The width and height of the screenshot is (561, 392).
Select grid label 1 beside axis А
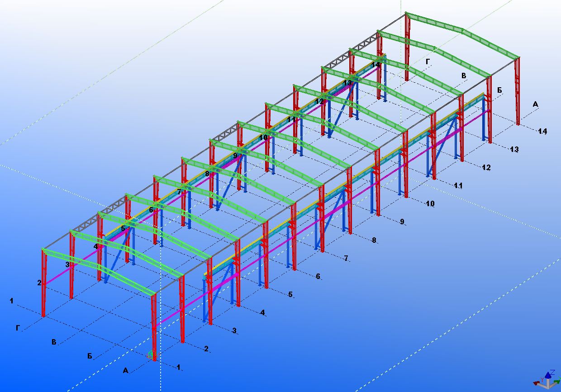(x=179, y=368)
